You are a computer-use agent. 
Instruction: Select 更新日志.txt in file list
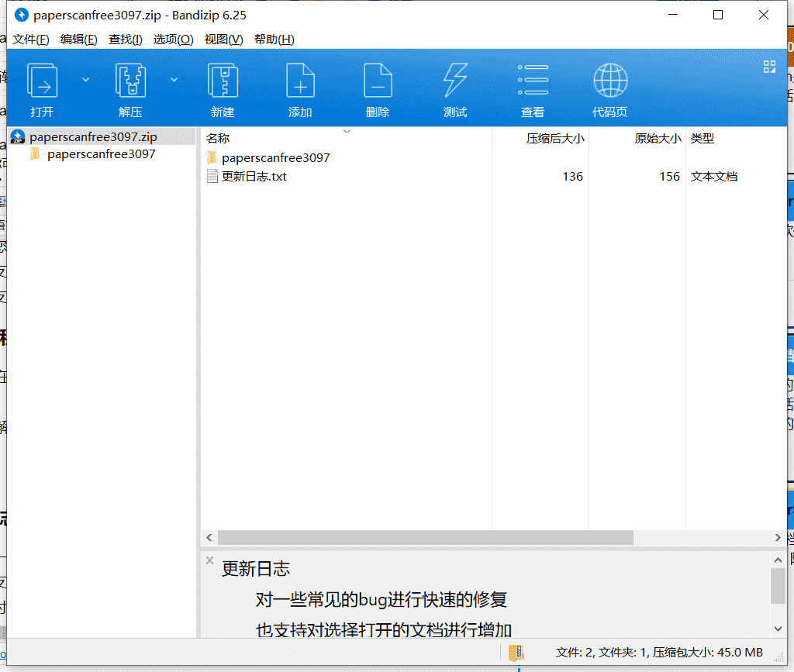[x=254, y=177]
